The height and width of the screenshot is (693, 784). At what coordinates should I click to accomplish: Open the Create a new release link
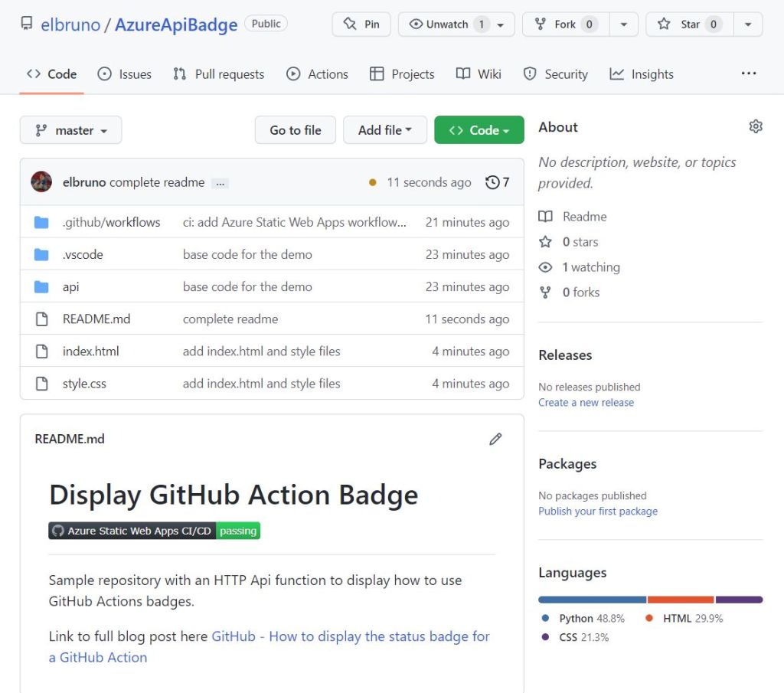pyautogui.click(x=586, y=402)
